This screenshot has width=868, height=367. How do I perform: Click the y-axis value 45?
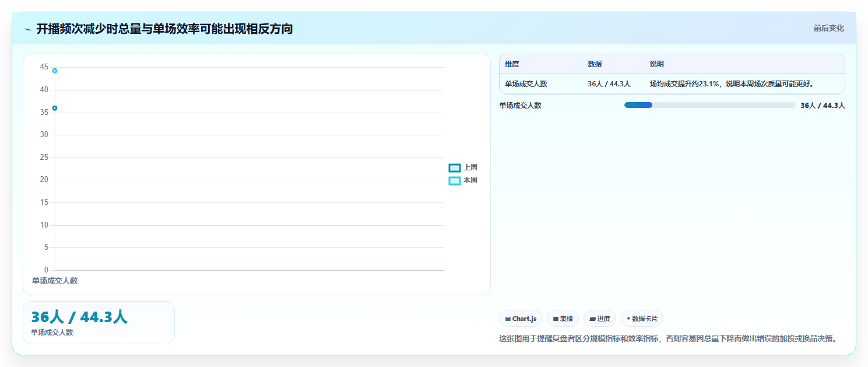click(x=44, y=67)
